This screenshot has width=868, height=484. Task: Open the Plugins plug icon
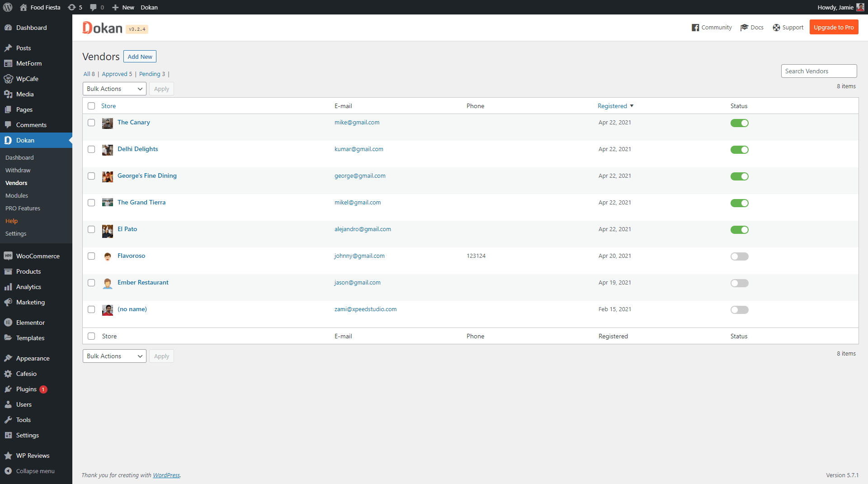click(8, 389)
